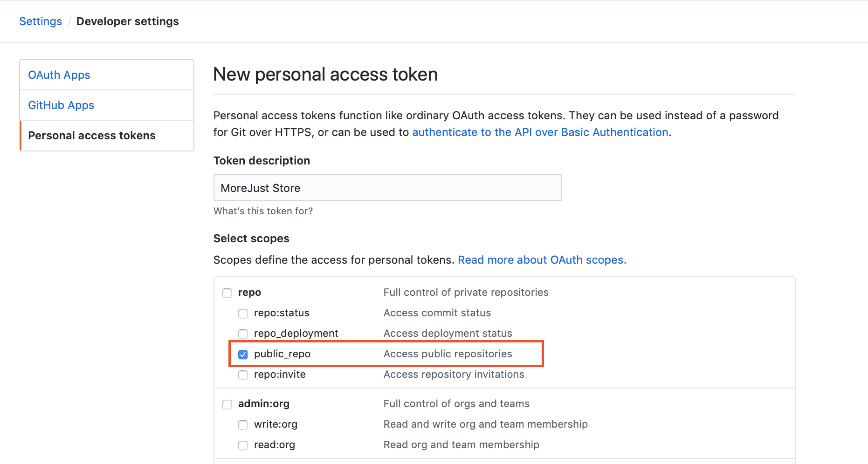The width and height of the screenshot is (868, 464).
Task: Read more about OAuth scopes link
Action: tap(542, 260)
